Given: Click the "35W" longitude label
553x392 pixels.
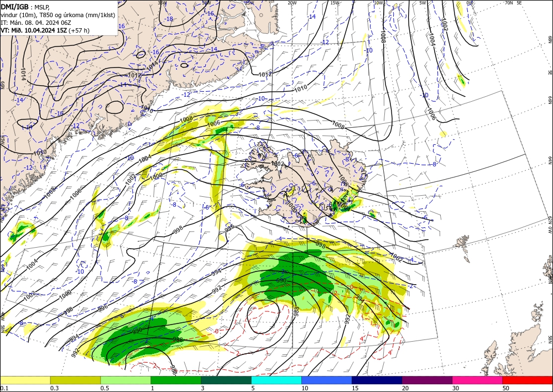Looking at the screenshot, I should [162, 3].
